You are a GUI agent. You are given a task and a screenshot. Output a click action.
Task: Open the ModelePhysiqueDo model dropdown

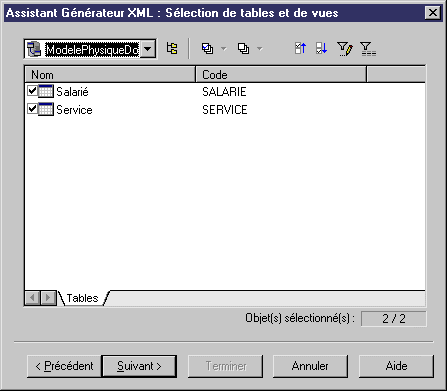pos(147,49)
